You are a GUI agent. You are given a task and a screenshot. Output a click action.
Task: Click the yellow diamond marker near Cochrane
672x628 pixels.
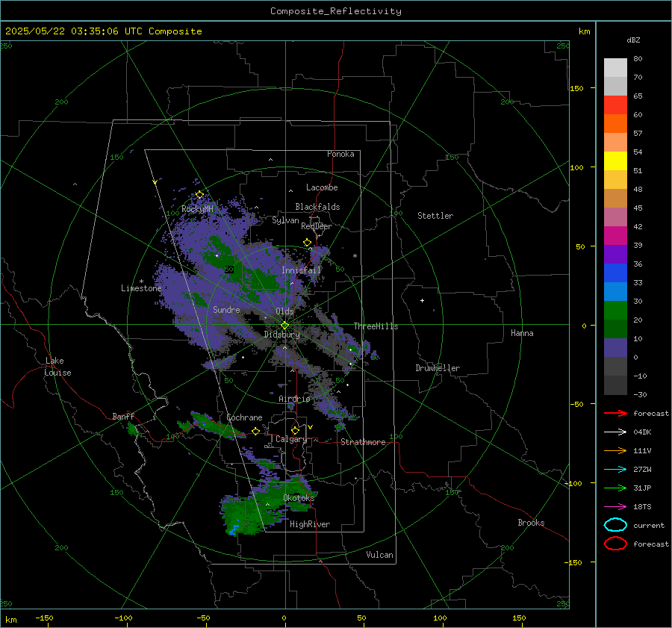256,432
